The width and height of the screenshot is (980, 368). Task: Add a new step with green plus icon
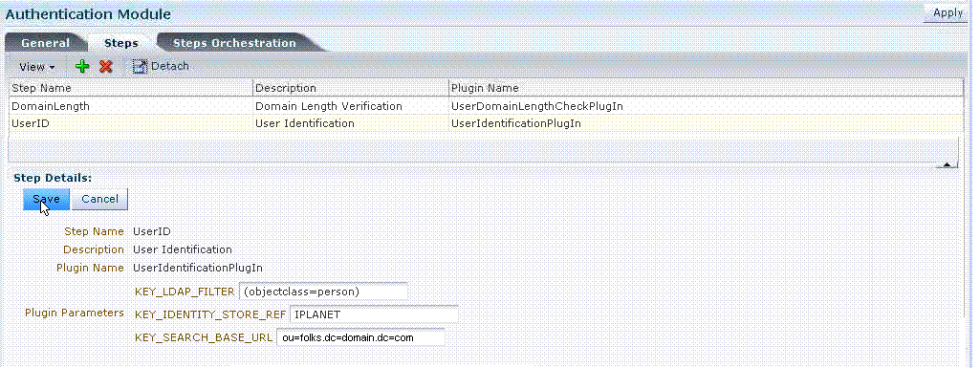tap(82, 66)
